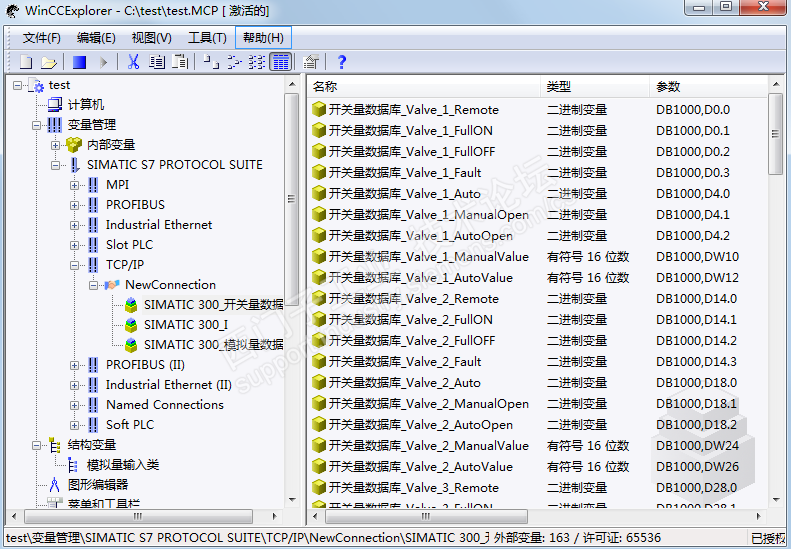Create a new project with toolbar icon
Image resolution: width=791 pixels, height=549 pixels.
click(x=25, y=62)
